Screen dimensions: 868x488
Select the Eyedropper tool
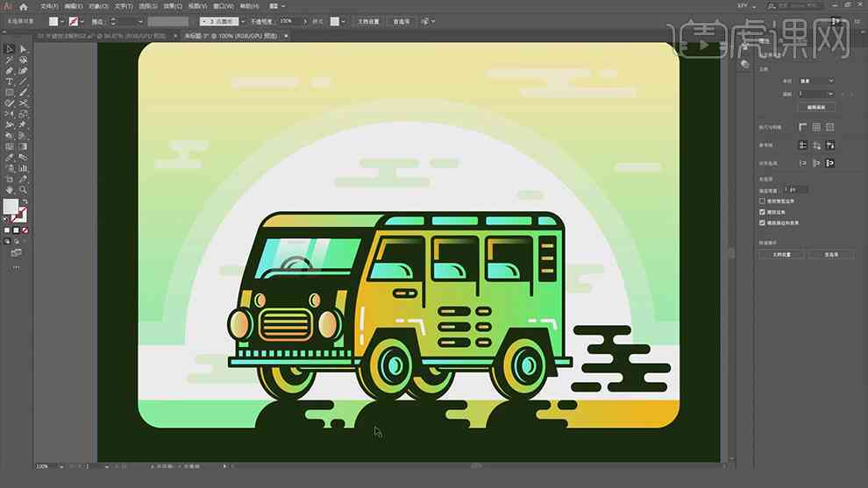click(10, 157)
